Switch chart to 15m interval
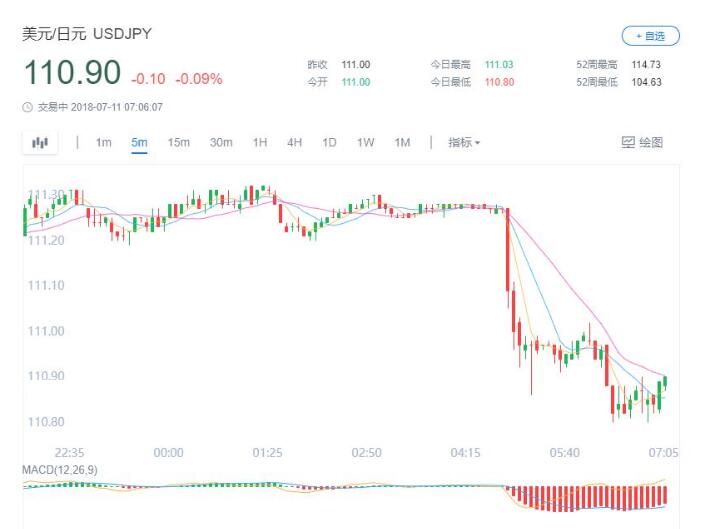This screenshot has height=529, width=706. point(178,143)
